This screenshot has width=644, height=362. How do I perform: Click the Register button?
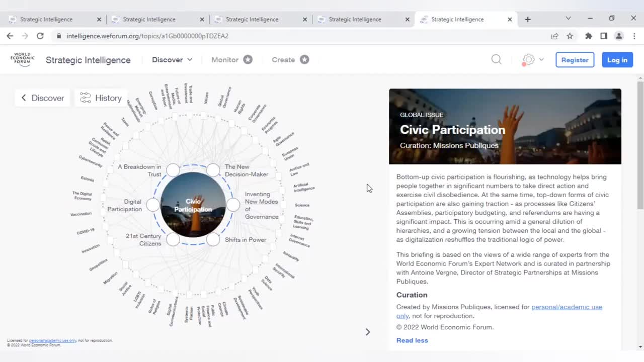pyautogui.click(x=575, y=60)
